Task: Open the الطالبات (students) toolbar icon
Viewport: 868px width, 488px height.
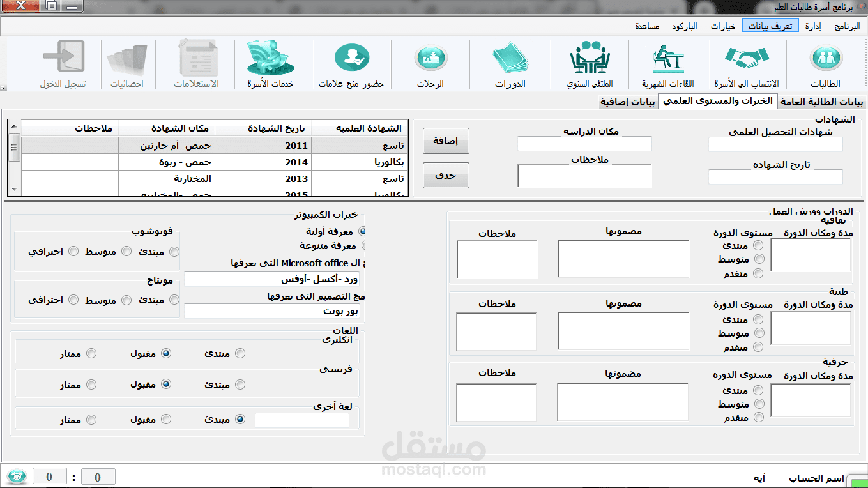Action: pyautogui.click(x=826, y=65)
